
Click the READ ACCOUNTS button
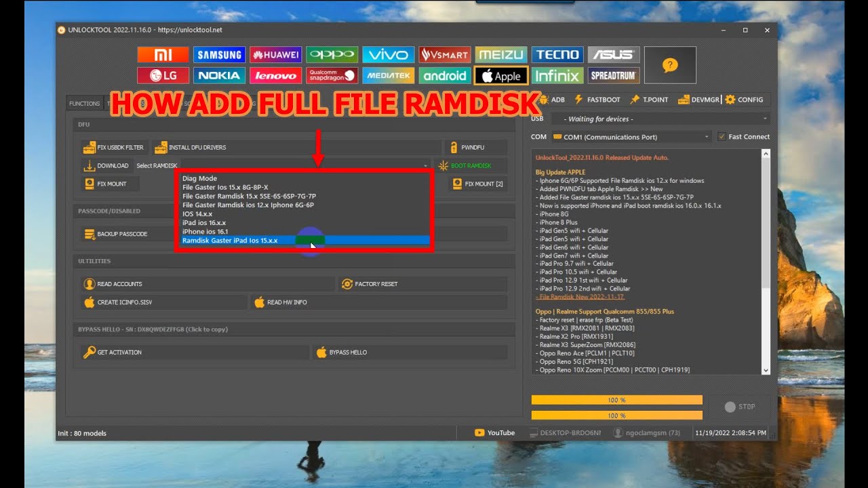[x=207, y=284]
